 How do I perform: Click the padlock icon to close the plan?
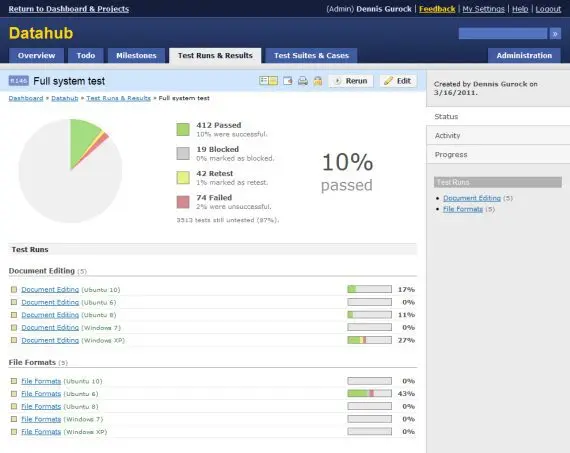[x=318, y=81]
